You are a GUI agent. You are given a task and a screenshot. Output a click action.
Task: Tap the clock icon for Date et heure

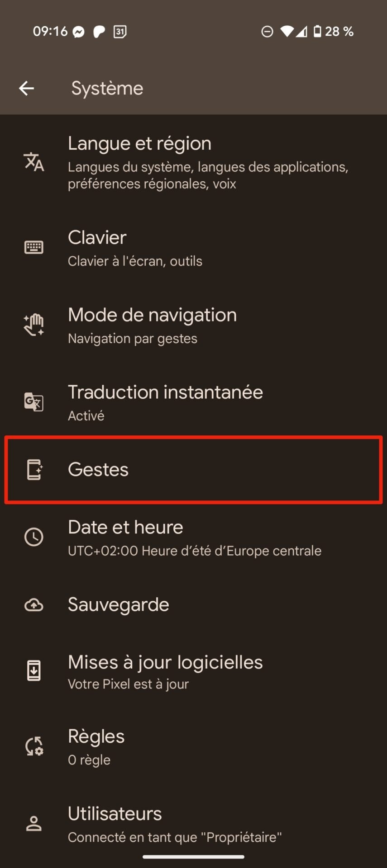pos(34,537)
